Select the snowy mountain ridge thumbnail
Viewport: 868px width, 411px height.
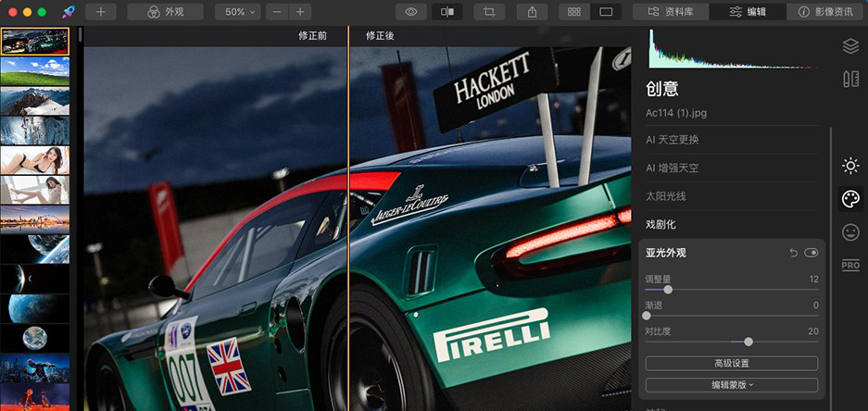[35, 101]
